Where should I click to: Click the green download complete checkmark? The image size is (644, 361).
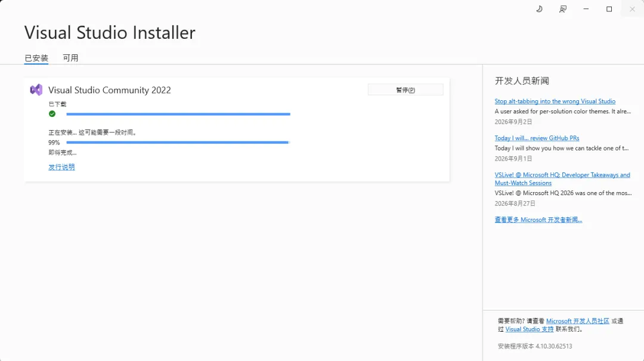point(52,114)
